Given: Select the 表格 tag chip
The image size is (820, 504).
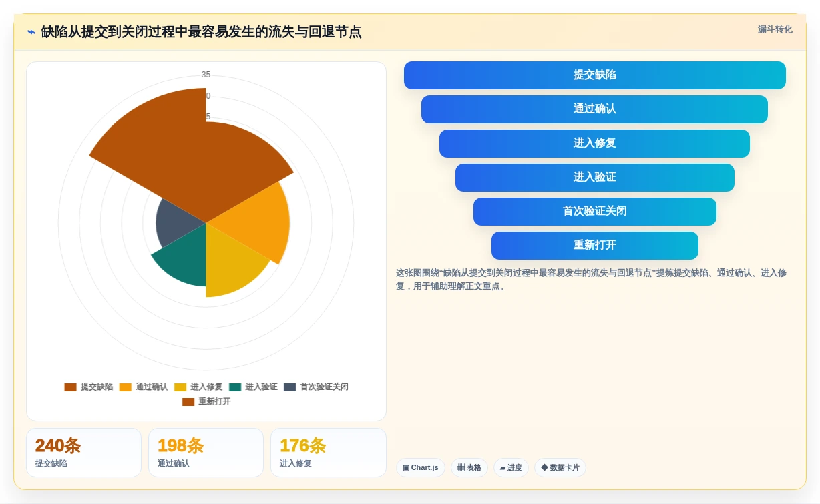Looking at the screenshot, I should click(x=469, y=467).
